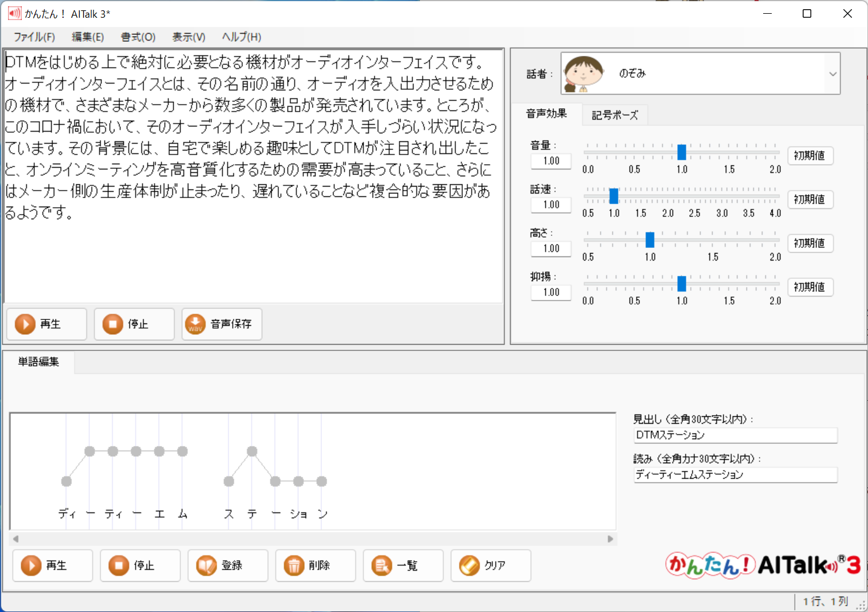Click the 高さ value field showing 1.00
868x612 pixels.
(551, 248)
